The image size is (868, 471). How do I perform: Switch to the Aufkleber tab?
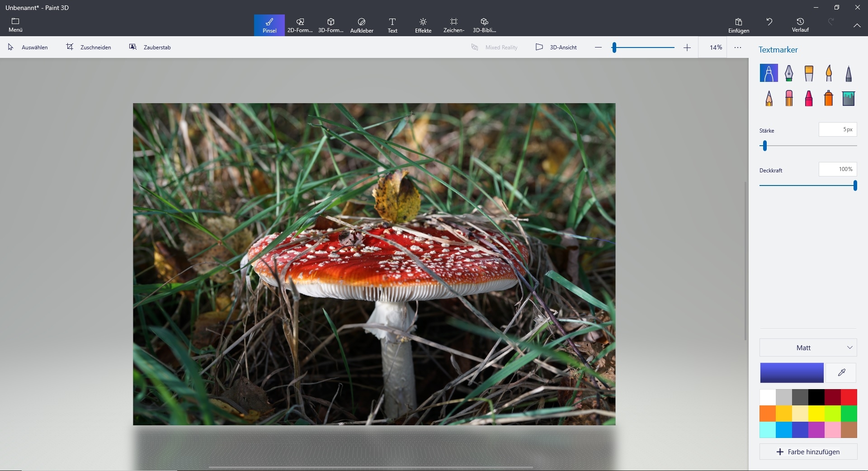(362, 25)
